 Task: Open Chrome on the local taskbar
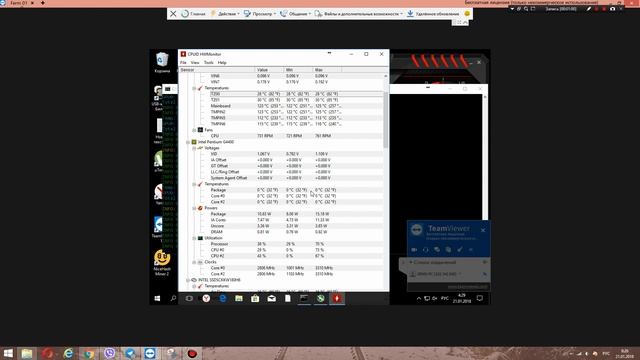pyautogui.click(x=89, y=353)
